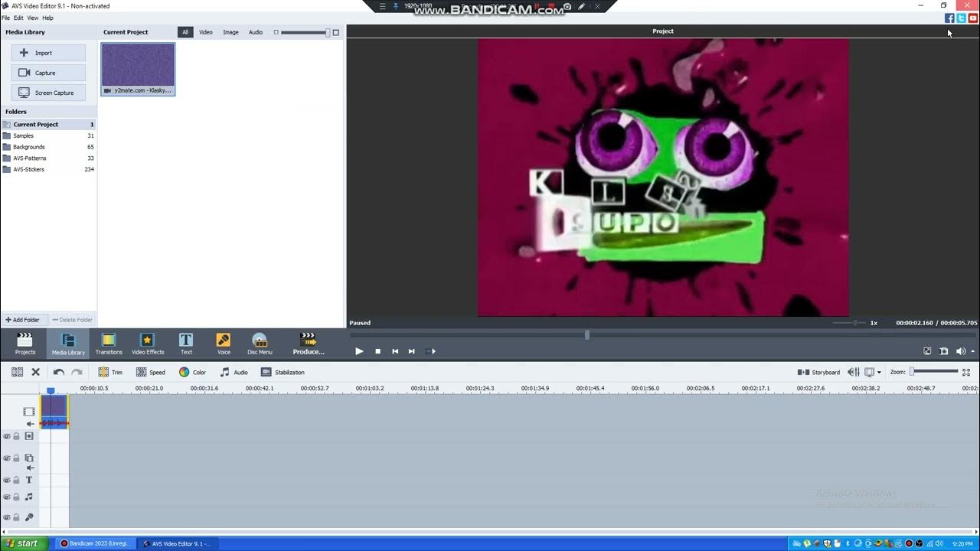980x551 pixels.
Task: Open the Voice recording tool
Action: click(x=224, y=344)
